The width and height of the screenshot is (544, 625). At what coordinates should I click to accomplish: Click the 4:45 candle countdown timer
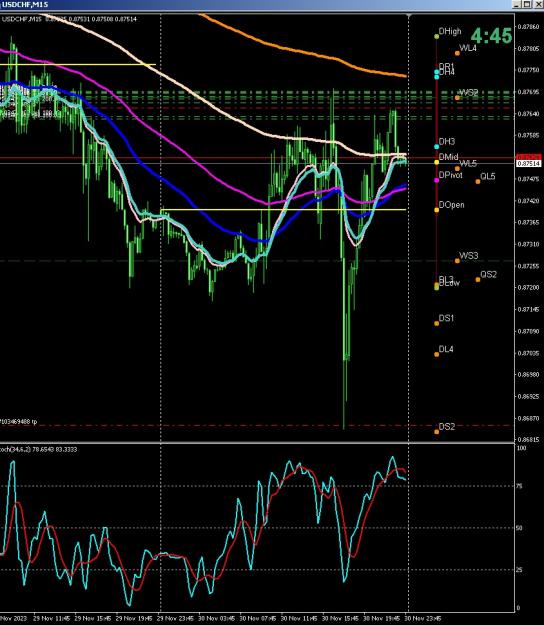pos(491,36)
